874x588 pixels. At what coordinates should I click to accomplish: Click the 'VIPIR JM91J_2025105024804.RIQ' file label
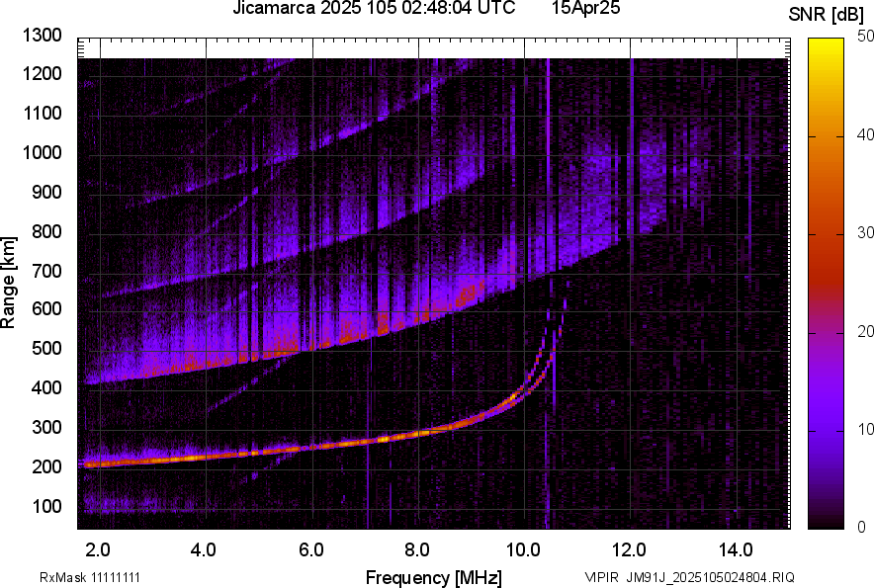(x=689, y=577)
